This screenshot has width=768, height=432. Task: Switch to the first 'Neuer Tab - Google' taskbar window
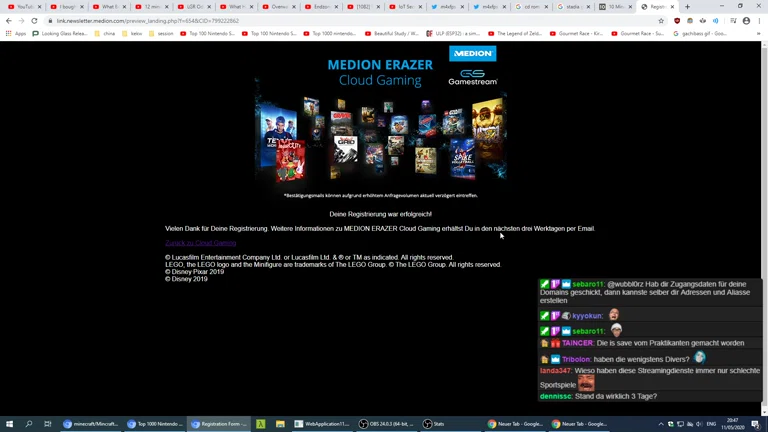pos(515,424)
